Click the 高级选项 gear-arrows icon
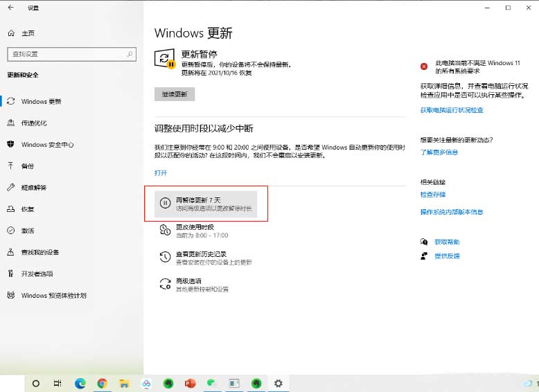The image size is (539, 392). coord(166,284)
